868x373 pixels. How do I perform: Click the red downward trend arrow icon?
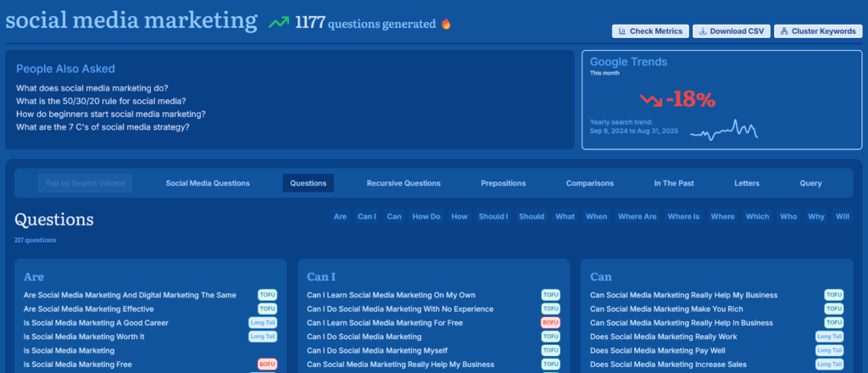coord(651,100)
